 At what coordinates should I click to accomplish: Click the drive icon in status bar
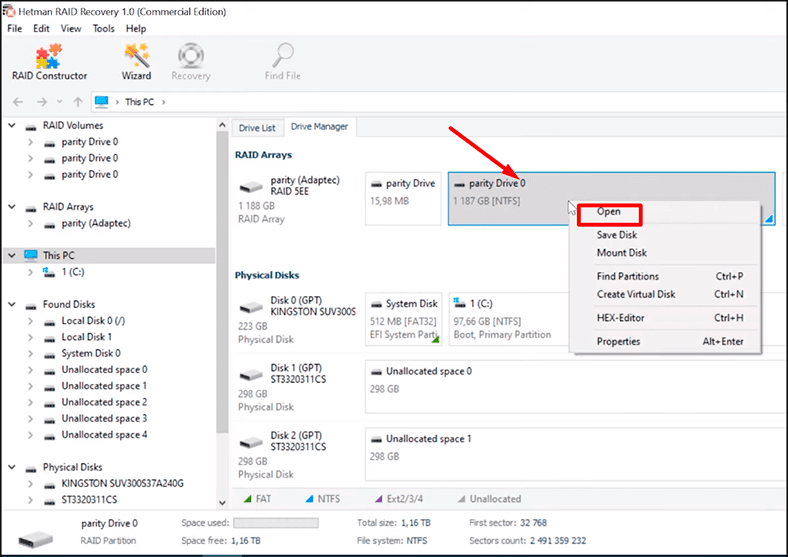click(35, 539)
